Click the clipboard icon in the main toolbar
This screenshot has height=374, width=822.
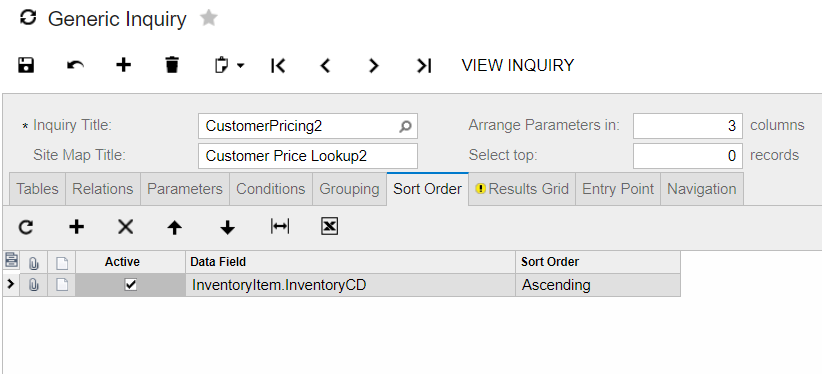pos(222,66)
